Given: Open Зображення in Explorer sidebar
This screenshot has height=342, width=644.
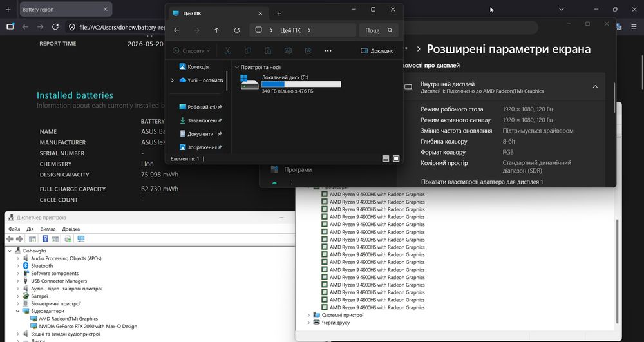Looking at the screenshot, I should 200,147.
